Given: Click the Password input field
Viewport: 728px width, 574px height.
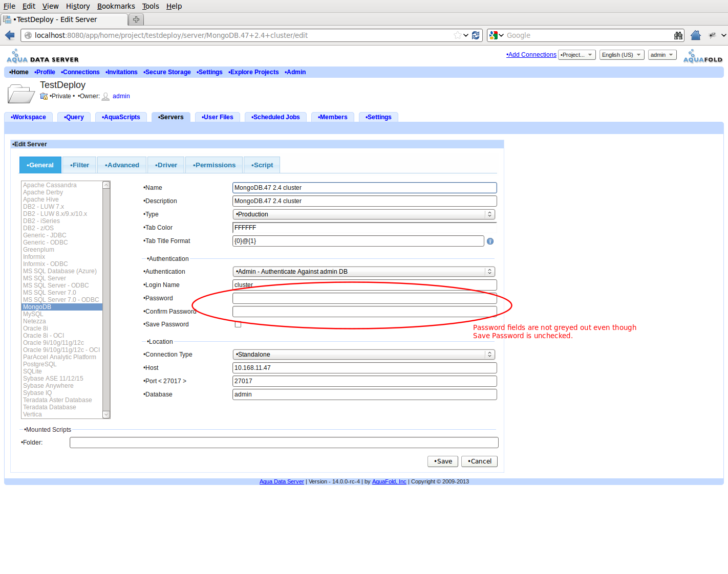Looking at the screenshot, I should click(365, 298).
